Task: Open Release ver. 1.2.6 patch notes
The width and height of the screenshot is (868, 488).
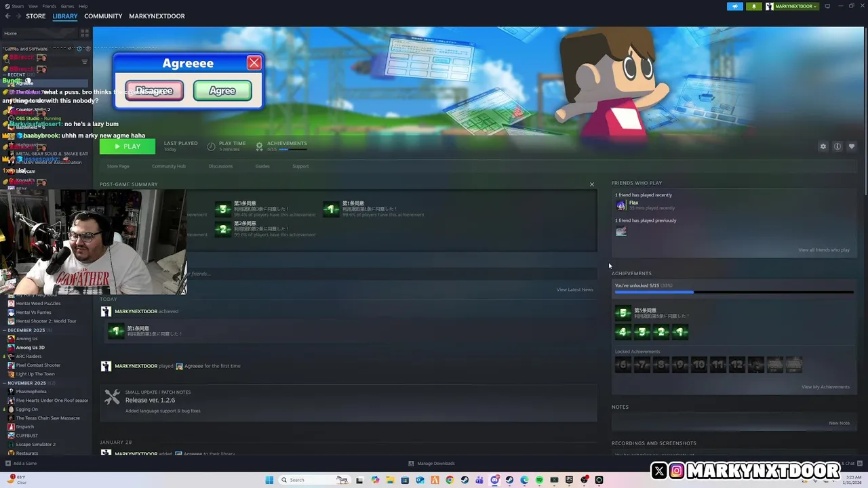Action: 150,400
